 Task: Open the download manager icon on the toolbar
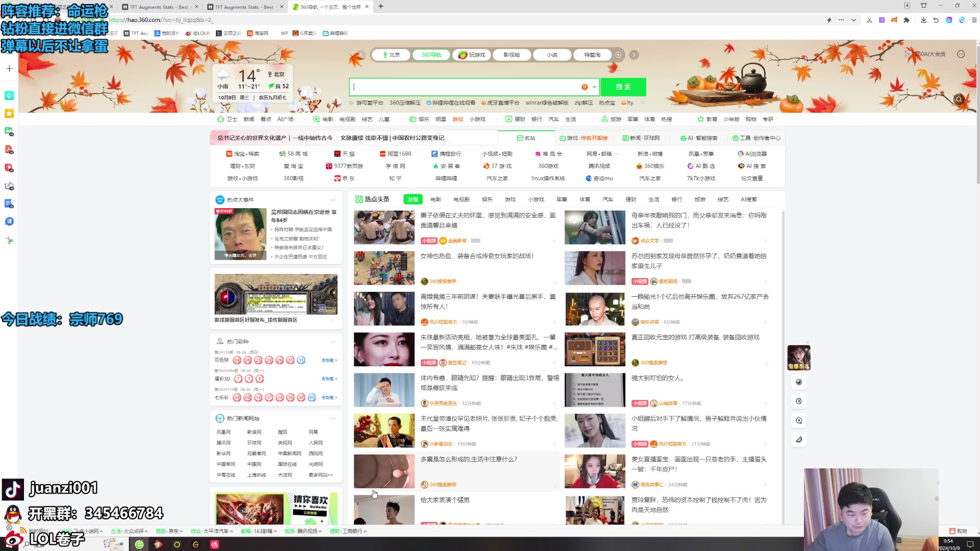pyautogui.click(x=924, y=20)
